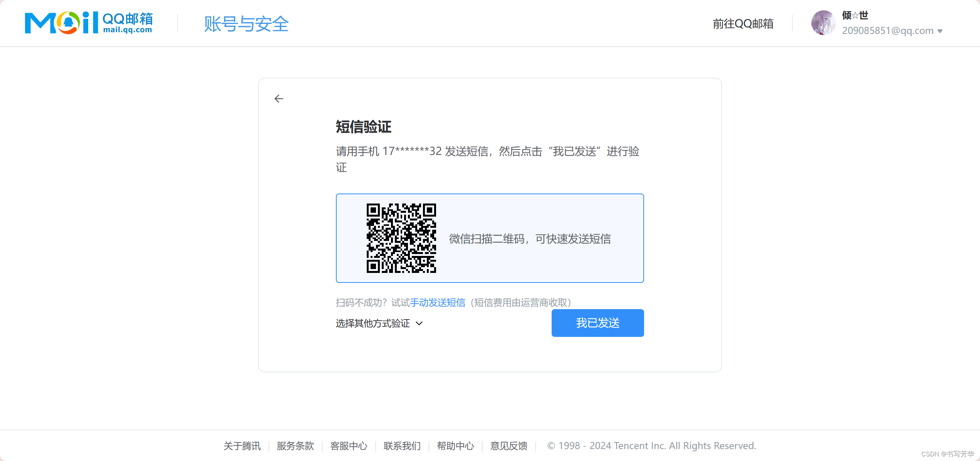Click the back arrow in verification card

pos(279,99)
